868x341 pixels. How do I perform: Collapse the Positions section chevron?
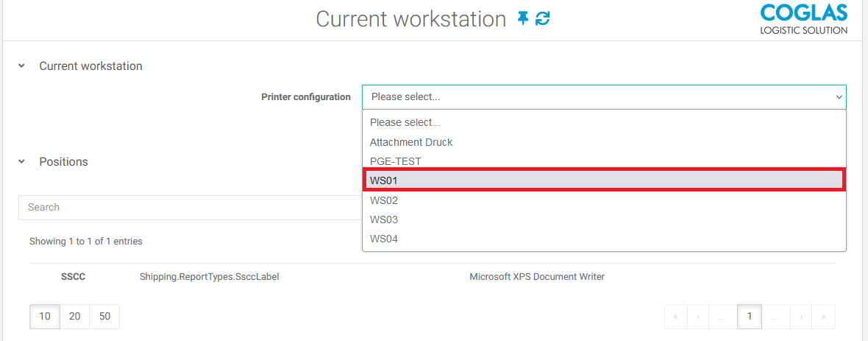pos(21,162)
